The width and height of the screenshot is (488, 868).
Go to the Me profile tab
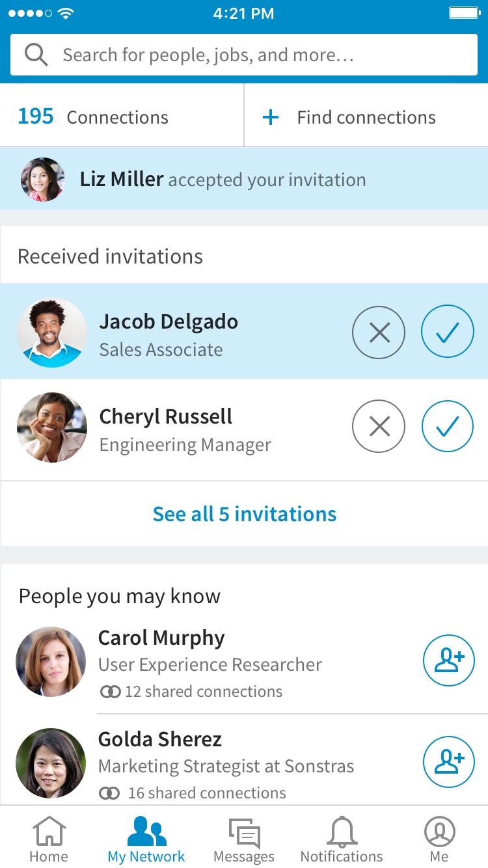click(x=439, y=839)
